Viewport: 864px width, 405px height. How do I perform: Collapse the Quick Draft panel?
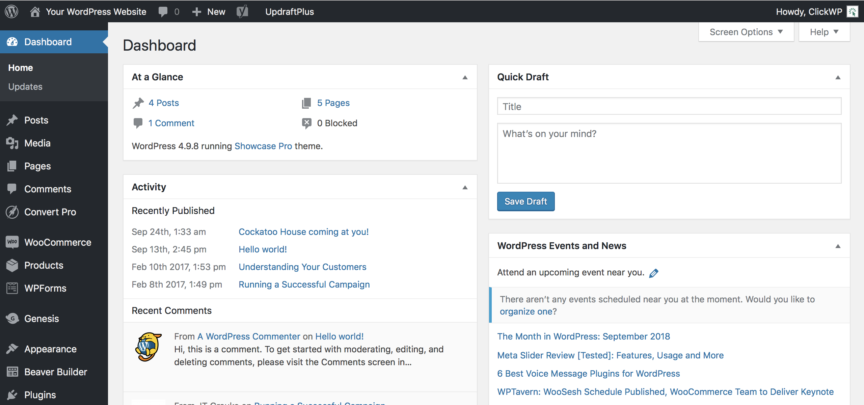(x=836, y=77)
